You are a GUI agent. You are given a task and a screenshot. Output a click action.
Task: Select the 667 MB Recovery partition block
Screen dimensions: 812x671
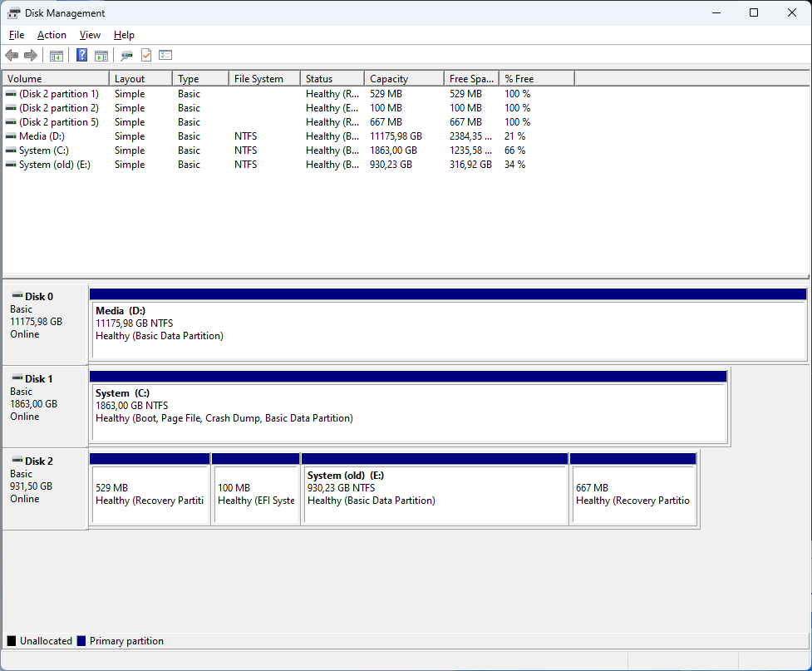632,489
